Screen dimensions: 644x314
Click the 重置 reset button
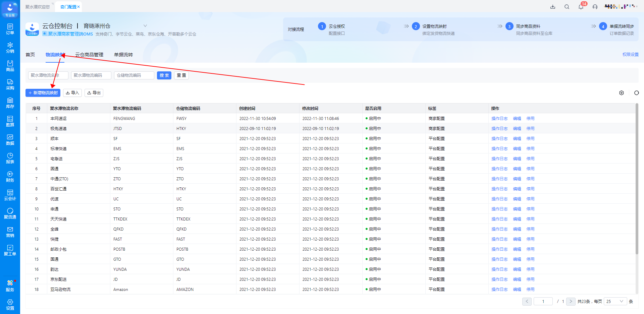point(181,75)
